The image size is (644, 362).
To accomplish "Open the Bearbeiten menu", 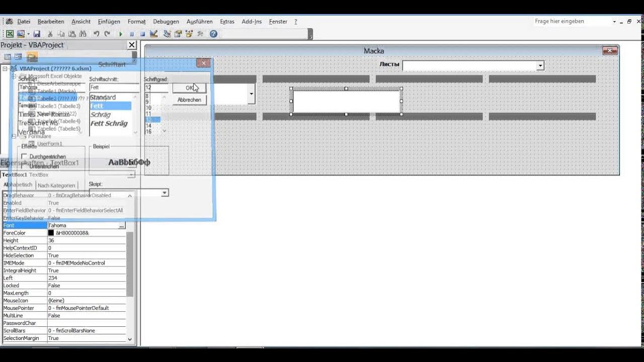I will pyautogui.click(x=51, y=22).
